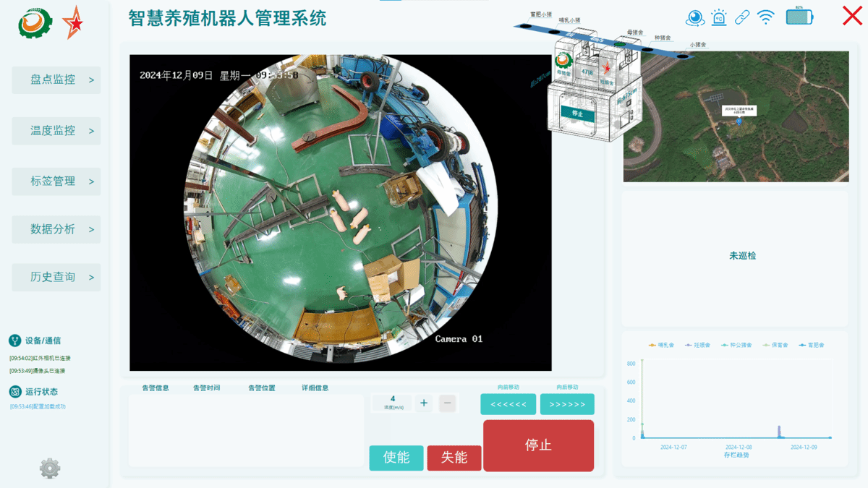The image size is (868, 488).
Task: Expand the 盘点监控 menu
Action: click(x=56, y=80)
